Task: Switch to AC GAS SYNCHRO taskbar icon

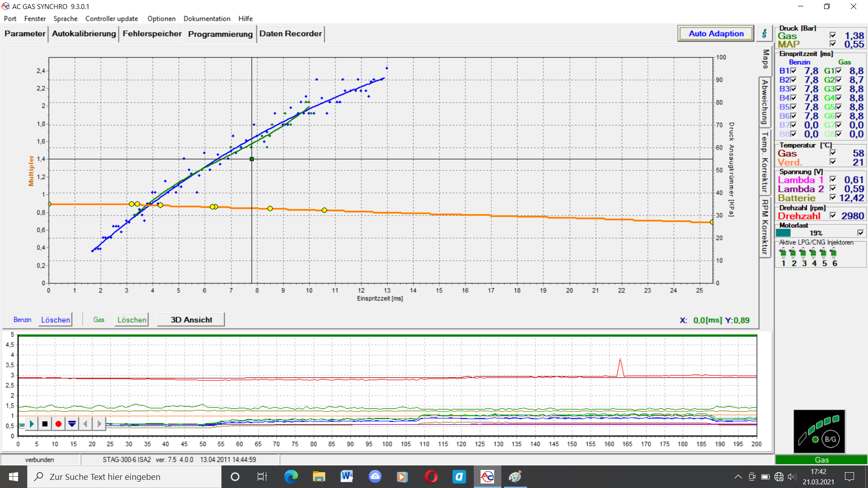Action: coord(487,477)
